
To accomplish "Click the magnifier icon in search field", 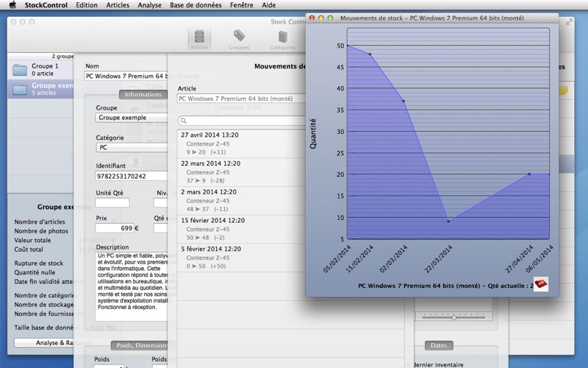I will coord(183,121).
